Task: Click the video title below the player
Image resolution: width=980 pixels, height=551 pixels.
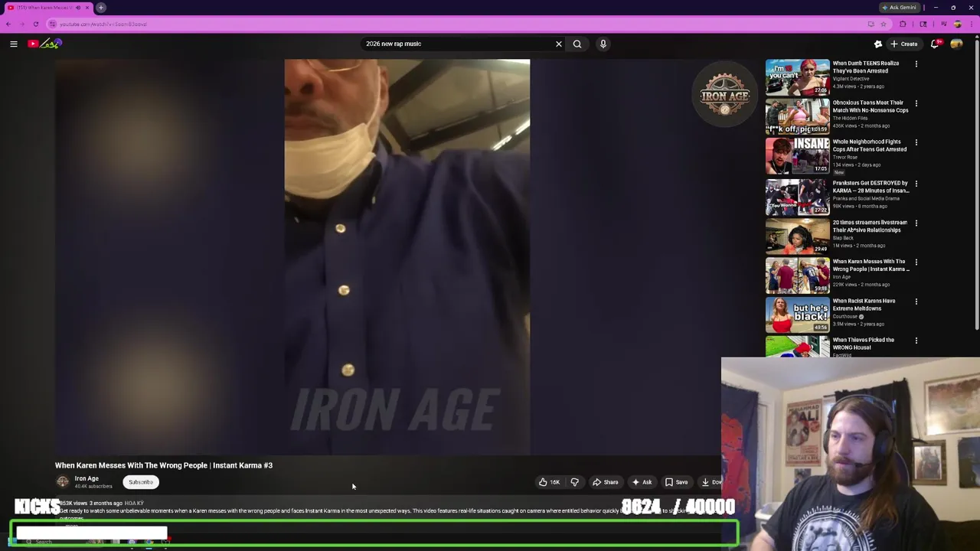Action: [x=164, y=465]
